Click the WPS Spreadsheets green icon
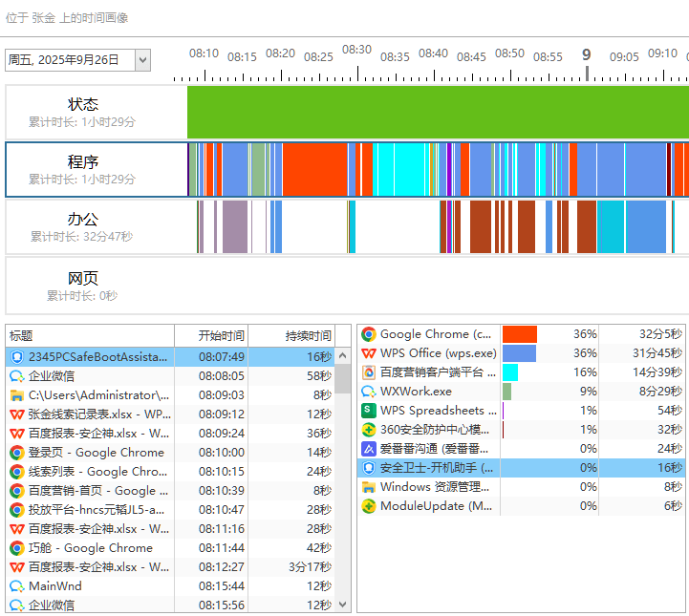The image size is (689, 616). pos(368,411)
